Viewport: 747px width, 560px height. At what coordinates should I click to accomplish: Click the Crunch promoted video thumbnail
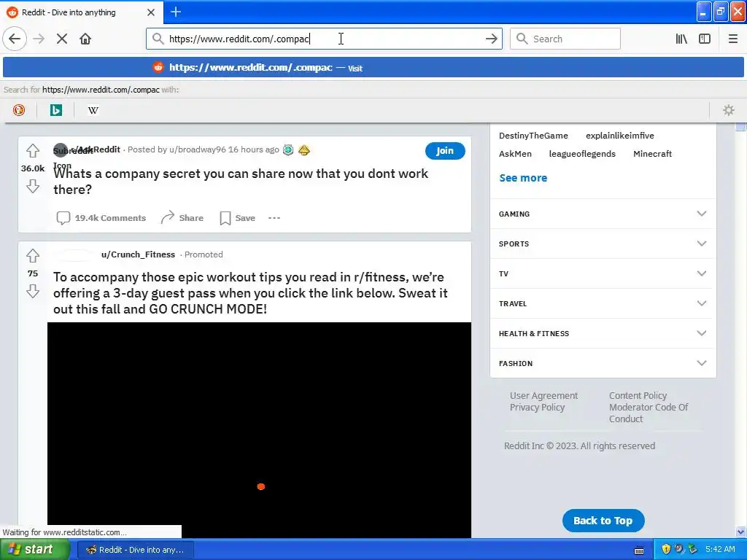259,430
